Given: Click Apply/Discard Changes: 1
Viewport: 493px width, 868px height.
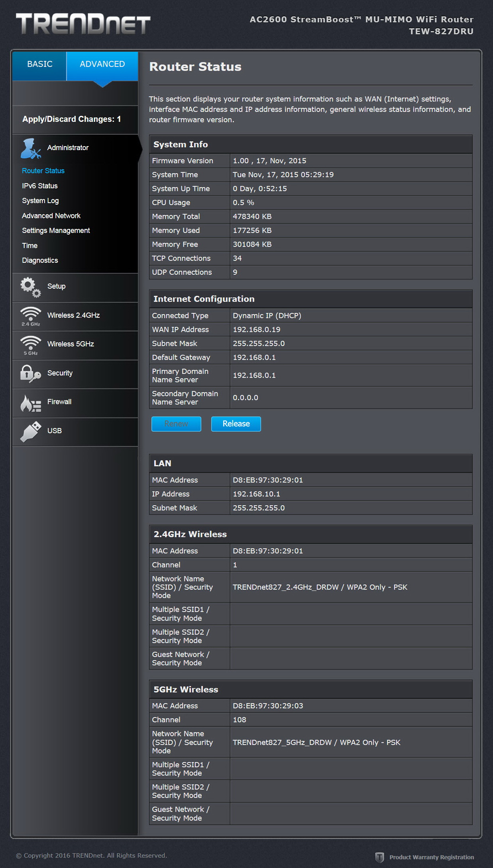Looking at the screenshot, I should [72, 119].
